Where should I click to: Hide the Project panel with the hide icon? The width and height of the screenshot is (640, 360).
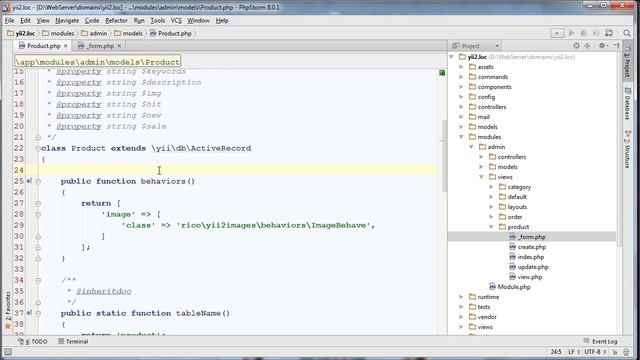(616, 46)
